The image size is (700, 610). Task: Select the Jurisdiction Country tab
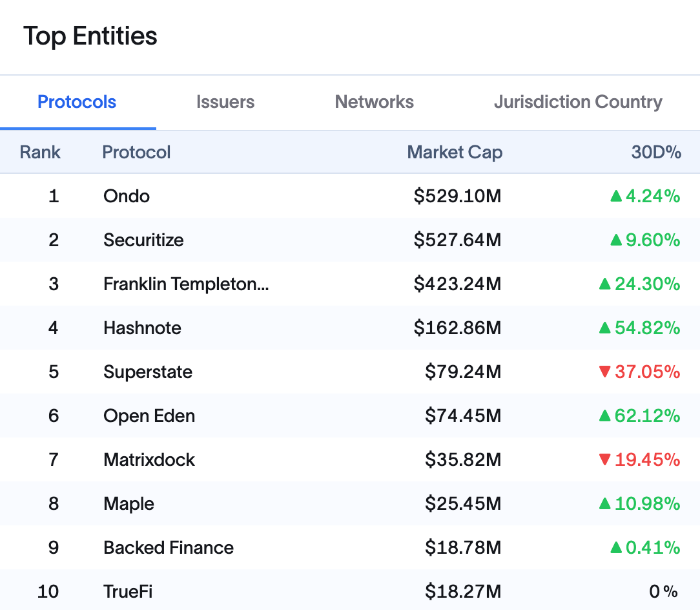click(577, 102)
